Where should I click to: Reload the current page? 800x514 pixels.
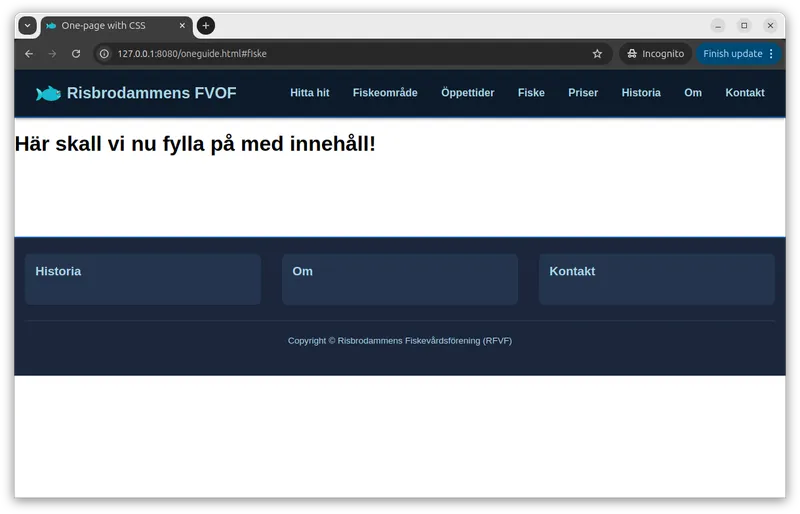pos(76,54)
